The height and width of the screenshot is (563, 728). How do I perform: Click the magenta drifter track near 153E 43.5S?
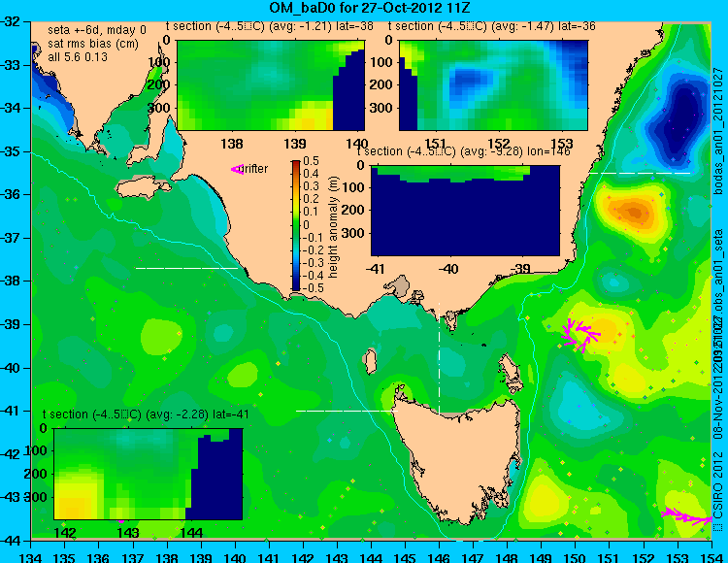coord(686,515)
